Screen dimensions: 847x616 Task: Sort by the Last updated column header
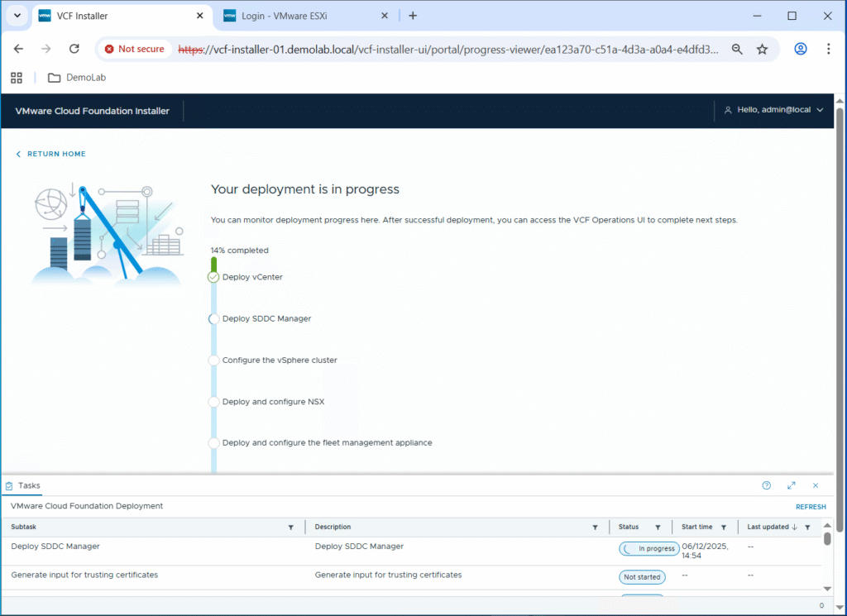[768, 527]
